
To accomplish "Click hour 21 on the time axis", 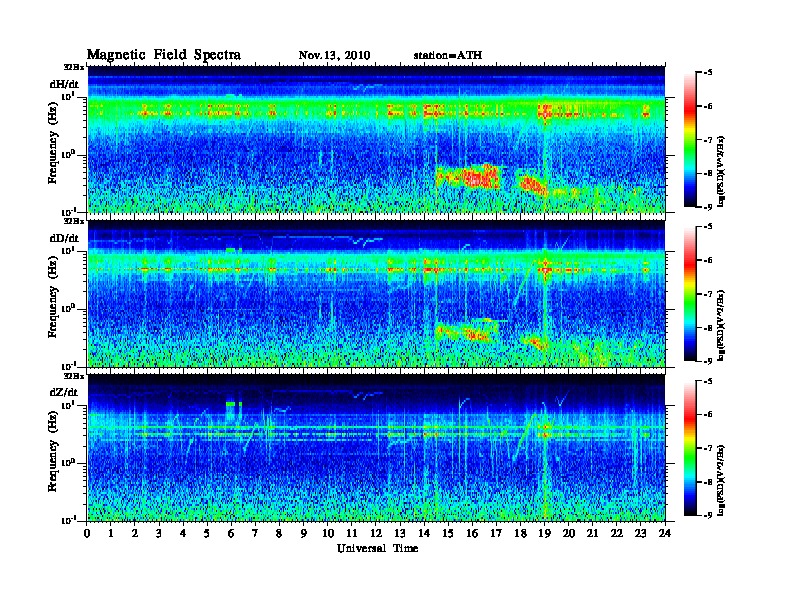I will click(592, 534).
